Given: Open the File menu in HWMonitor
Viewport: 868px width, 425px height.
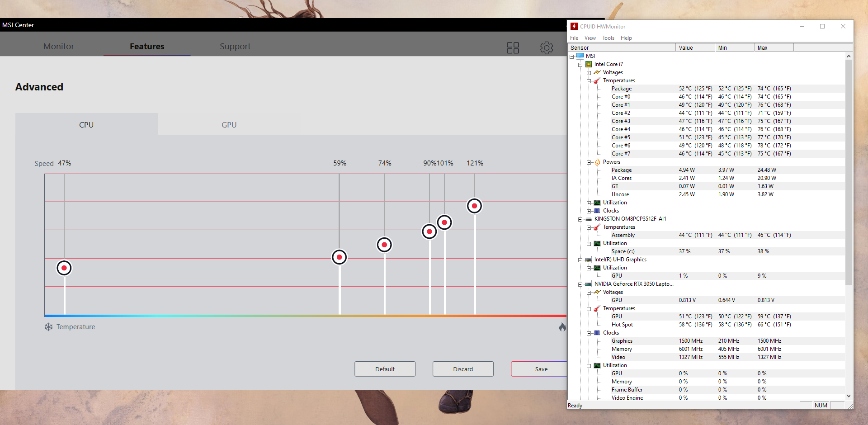Looking at the screenshot, I should (574, 38).
